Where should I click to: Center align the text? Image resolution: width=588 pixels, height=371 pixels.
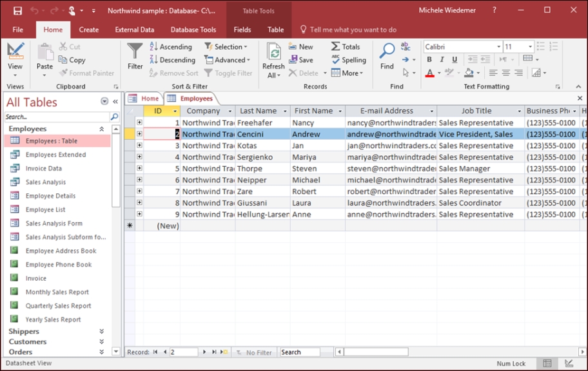[506, 73]
